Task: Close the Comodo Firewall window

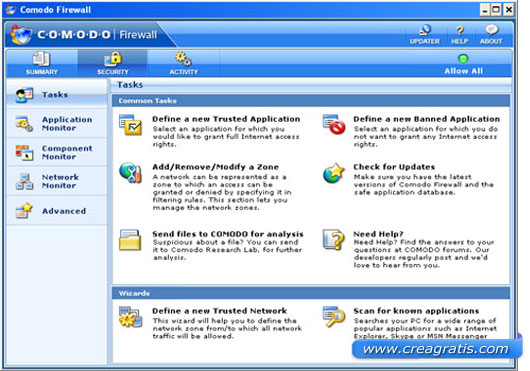Action: (x=508, y=9)
